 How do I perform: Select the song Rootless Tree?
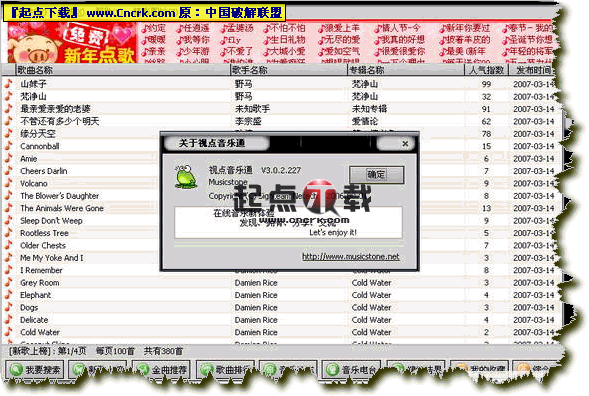[44, 233]
